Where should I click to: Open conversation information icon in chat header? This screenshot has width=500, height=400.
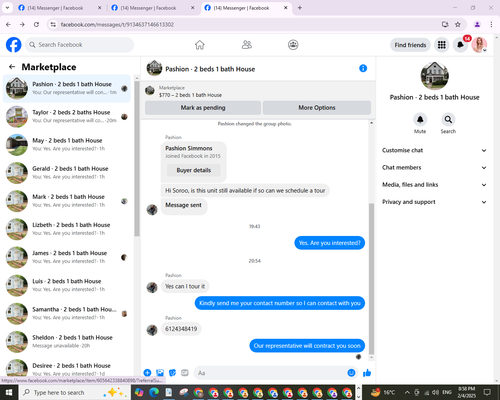tap(363, 68)
